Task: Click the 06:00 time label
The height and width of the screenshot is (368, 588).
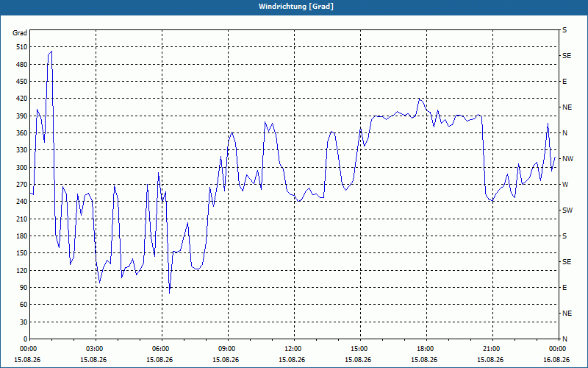Action: [159, 349]
